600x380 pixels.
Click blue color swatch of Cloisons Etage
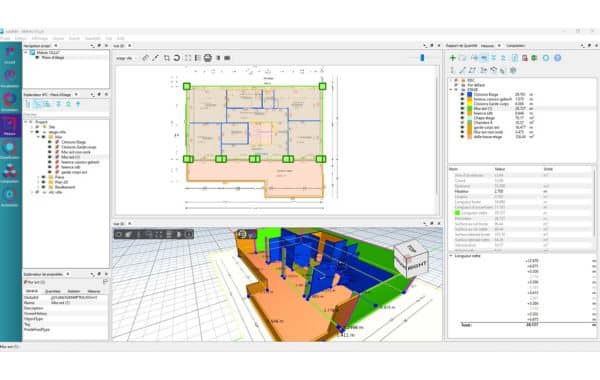pyautogui.click(x=470, y=94)
